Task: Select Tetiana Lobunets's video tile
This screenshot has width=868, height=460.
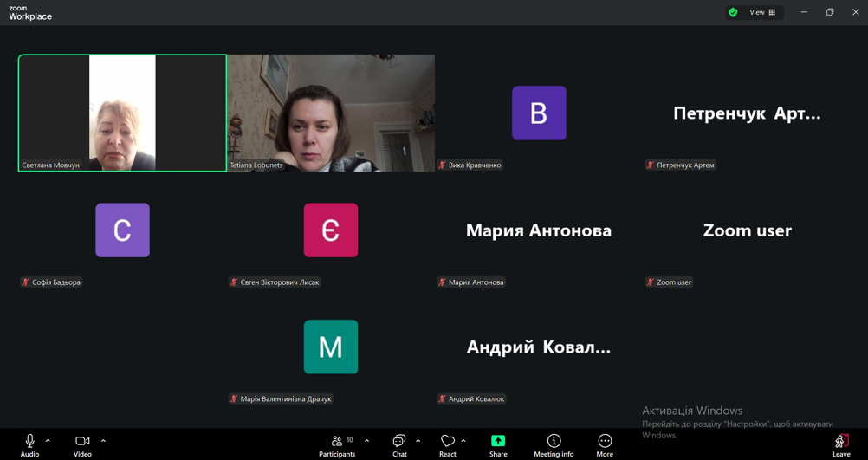Action: tap(331, 113)
